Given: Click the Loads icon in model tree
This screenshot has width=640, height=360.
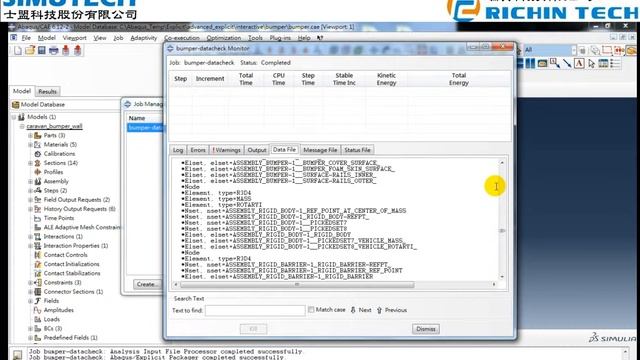Looking at the screenshot, I should (x=38, y=320).
